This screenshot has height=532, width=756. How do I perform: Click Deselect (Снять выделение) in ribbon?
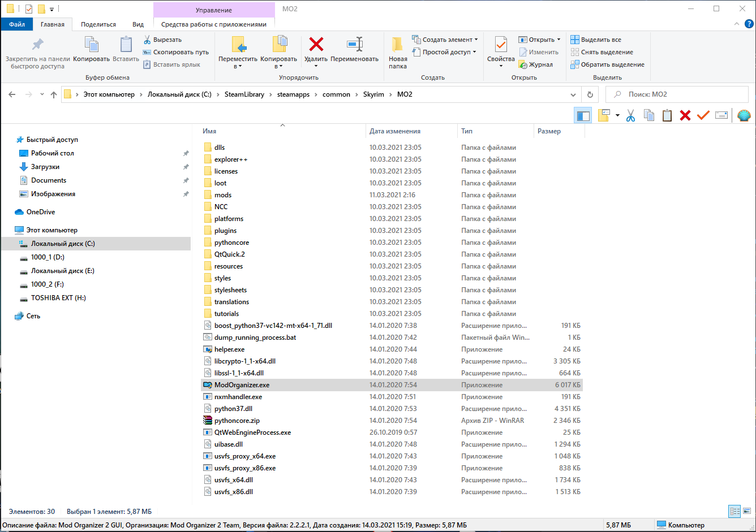tap(602, 52)
